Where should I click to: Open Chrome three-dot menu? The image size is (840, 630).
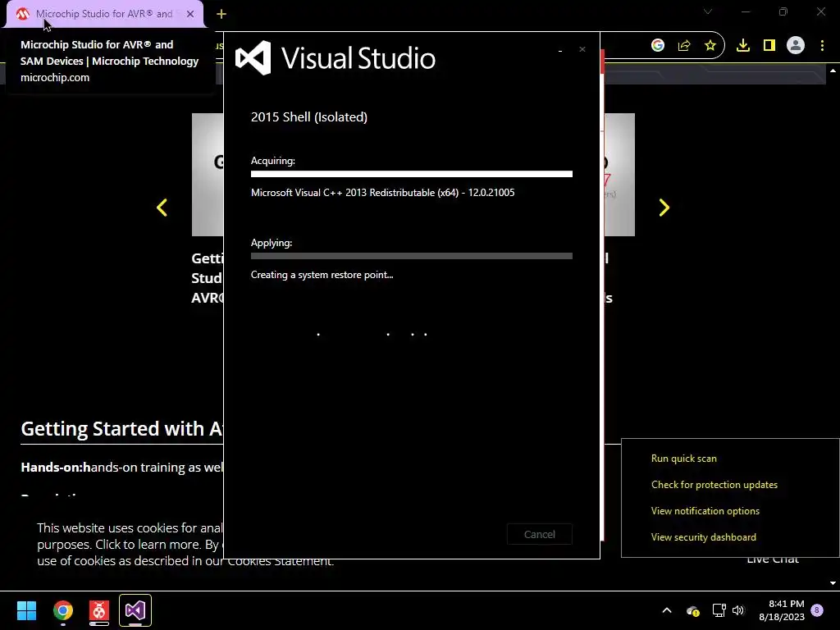822,46
